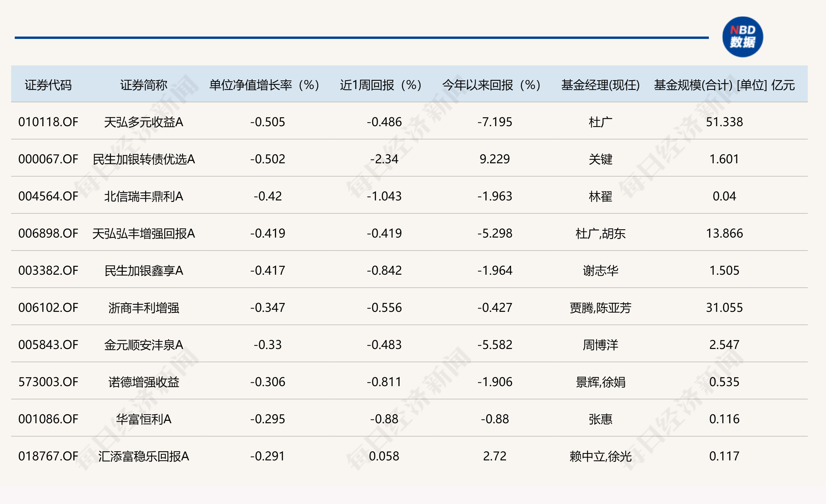Click the 近1周回报（%） header
This screenshot has width=826, height=504.
click(x=381, y=85)
